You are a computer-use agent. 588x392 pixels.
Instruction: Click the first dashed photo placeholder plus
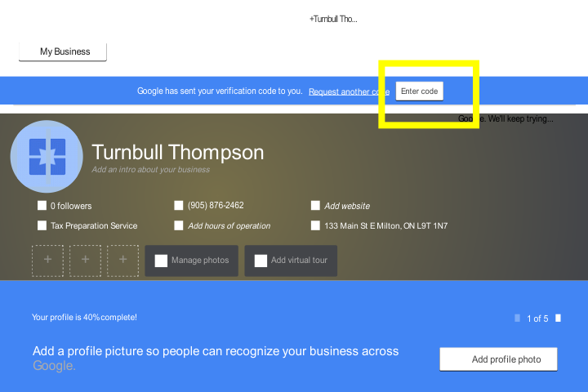click(47, 261)
